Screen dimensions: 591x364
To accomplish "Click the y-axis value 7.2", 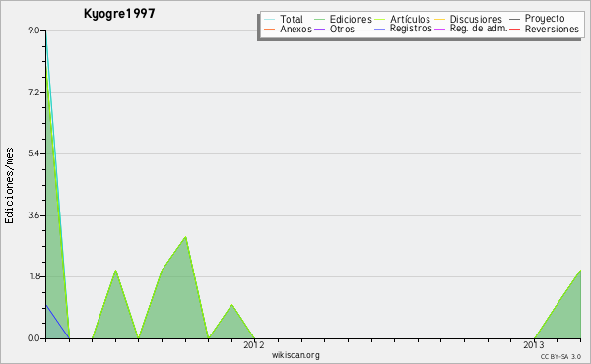I will (33, 92).
